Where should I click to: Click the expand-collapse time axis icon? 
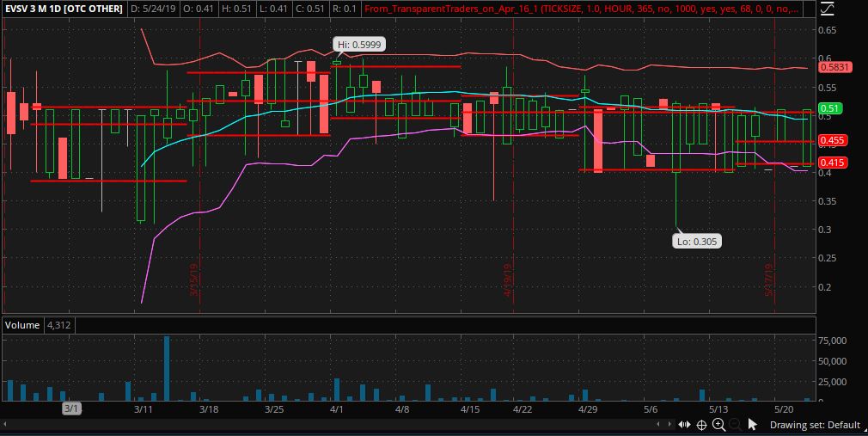pyautogui.click(x=684, y=425)
